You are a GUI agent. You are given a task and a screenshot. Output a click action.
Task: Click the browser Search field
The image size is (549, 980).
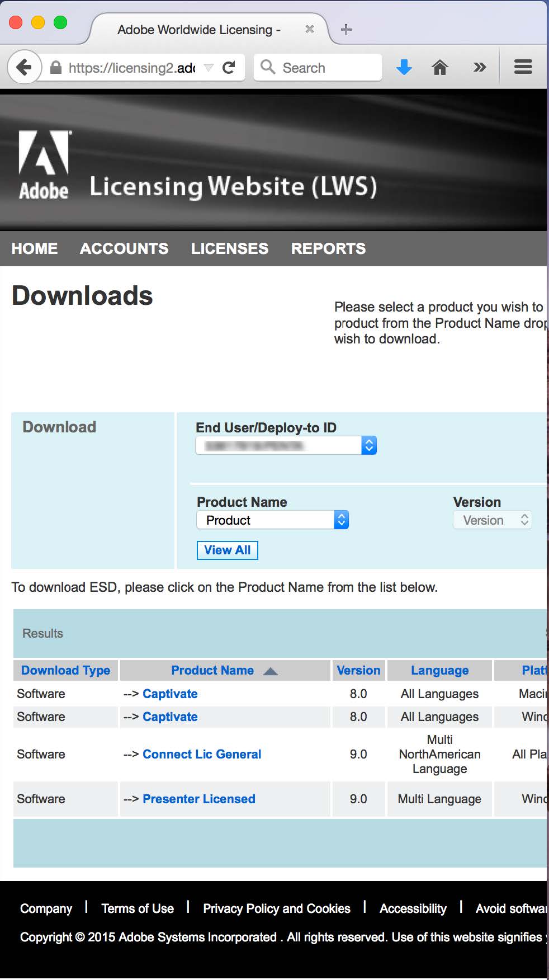pyautogui.click(x=318, y=68)
